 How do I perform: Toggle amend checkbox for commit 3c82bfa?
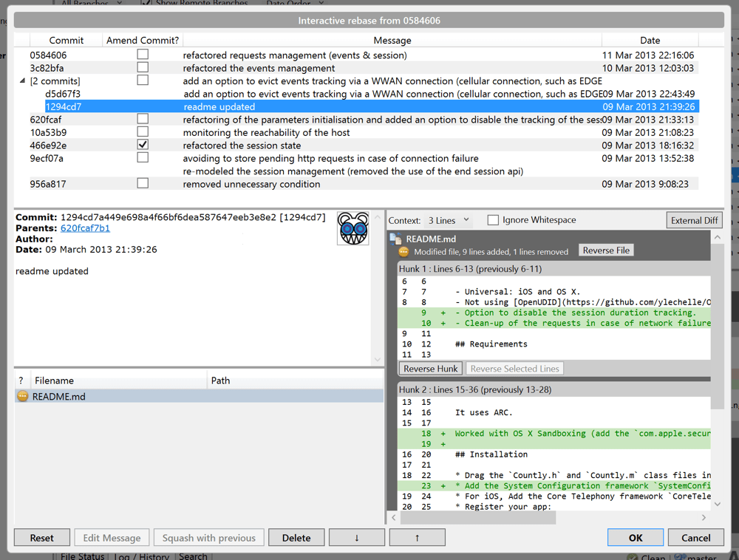point(143,67)
